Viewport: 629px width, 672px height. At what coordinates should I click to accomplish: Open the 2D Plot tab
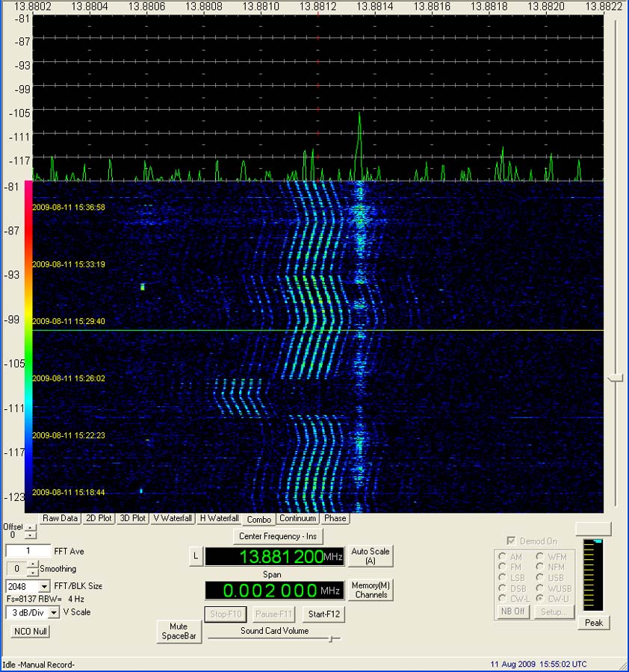tap(99, 518)
